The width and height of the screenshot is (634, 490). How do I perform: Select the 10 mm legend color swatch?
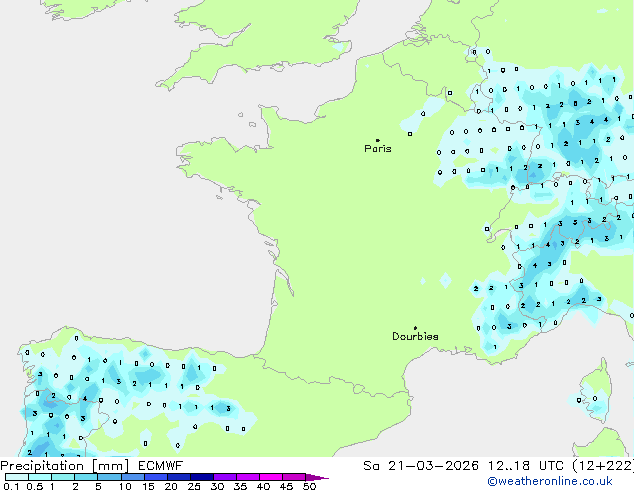click(x=132, y=477)
